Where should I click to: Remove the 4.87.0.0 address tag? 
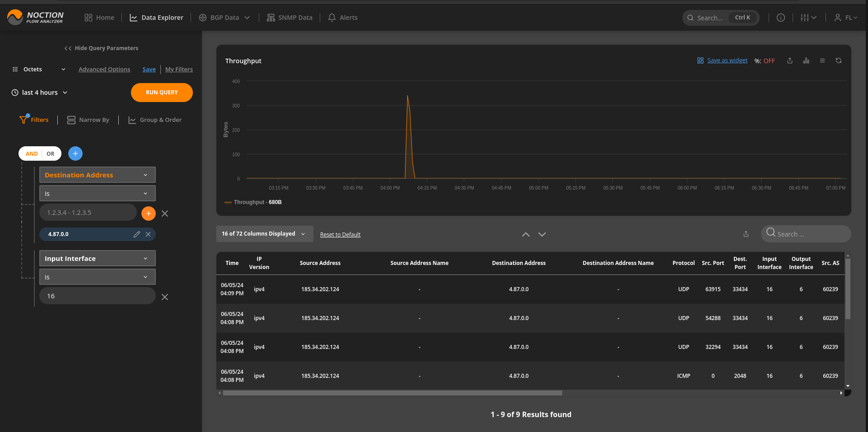click(x=148, y=234)
